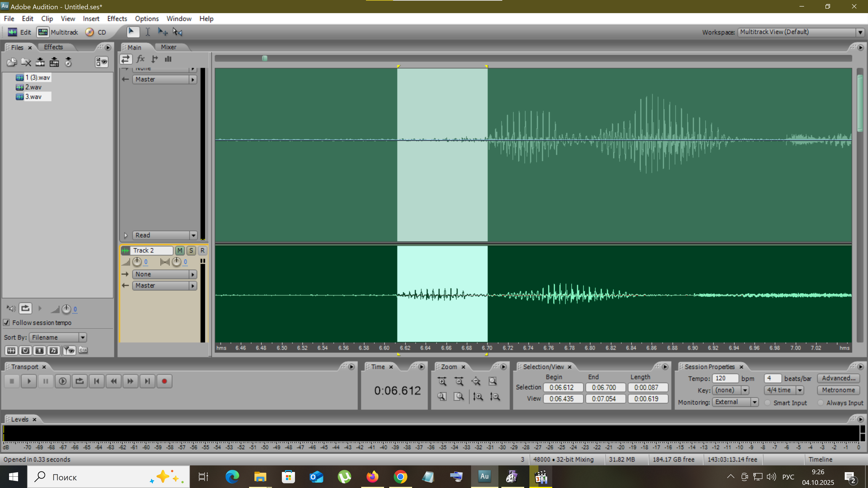Switch to CD view
Screen dimensions: 868x488
click(96, 32)
